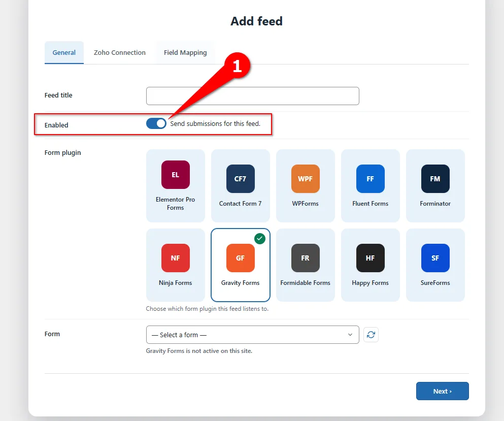504x421 pixels.
Task: Switch to the General tab
Action: (64, 52)
